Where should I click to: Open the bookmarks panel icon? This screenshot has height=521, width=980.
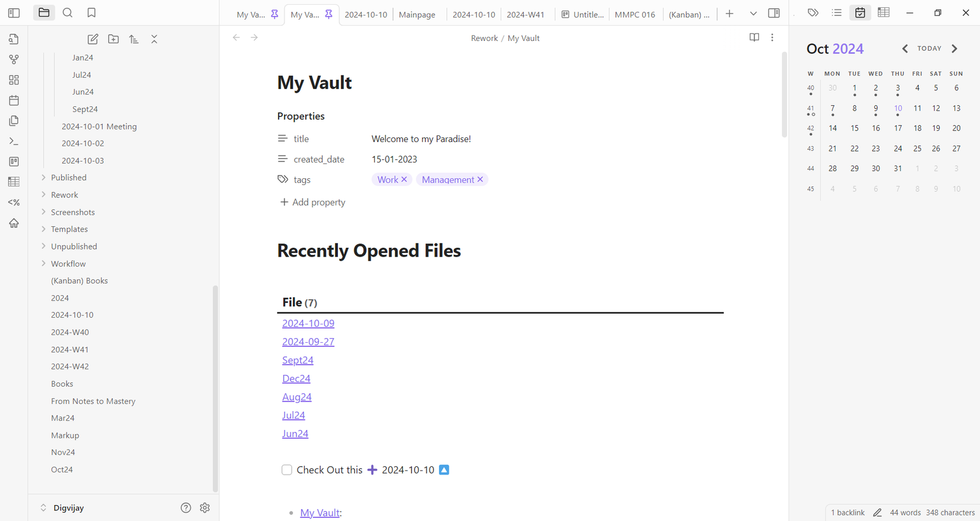91,12
